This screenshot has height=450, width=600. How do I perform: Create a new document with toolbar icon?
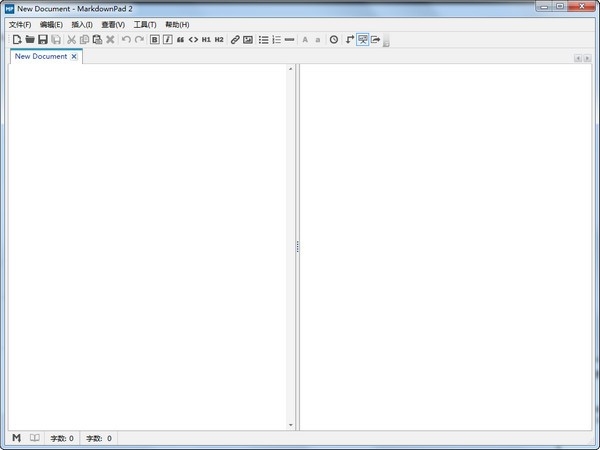[17, 39]
